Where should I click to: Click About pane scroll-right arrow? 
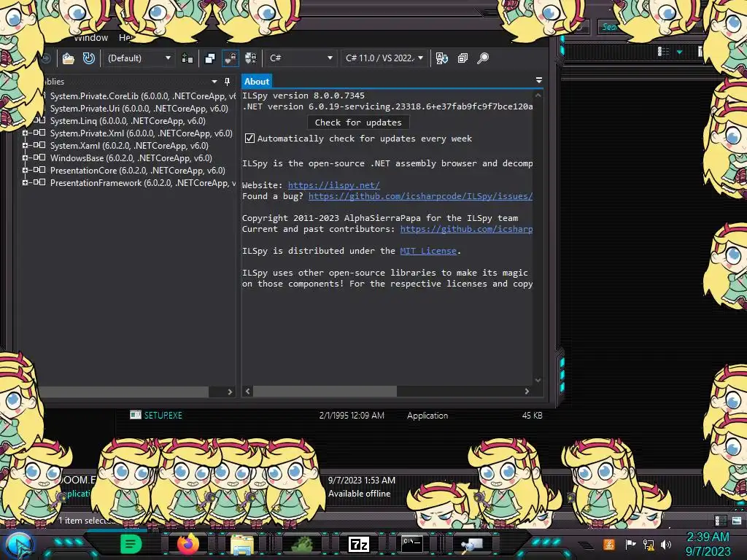(x=527, y=392)
